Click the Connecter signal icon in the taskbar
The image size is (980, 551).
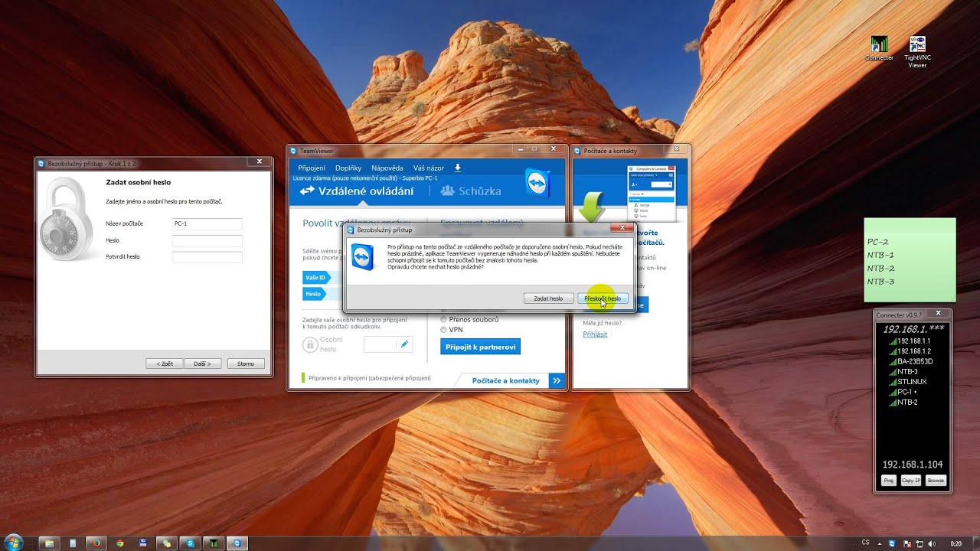[x=213, y=543]
